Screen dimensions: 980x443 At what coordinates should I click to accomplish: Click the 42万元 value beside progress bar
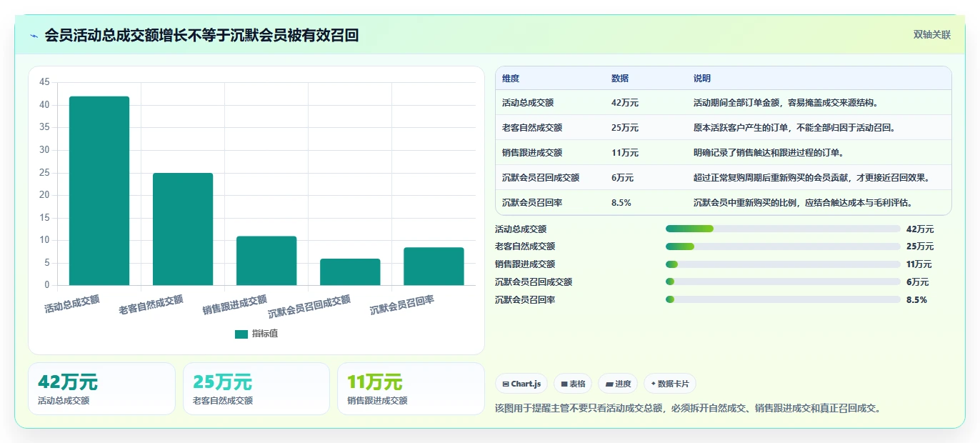click(x=920, y=229)
